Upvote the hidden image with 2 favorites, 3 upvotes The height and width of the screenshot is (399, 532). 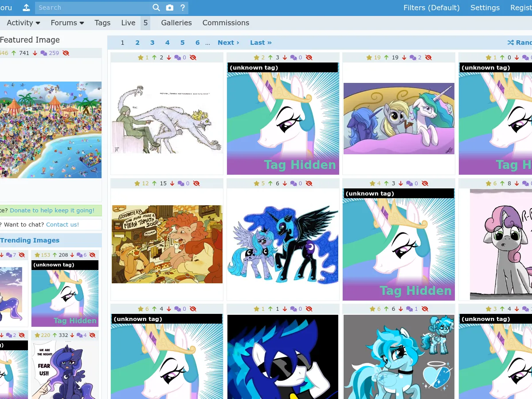[270, 58]
